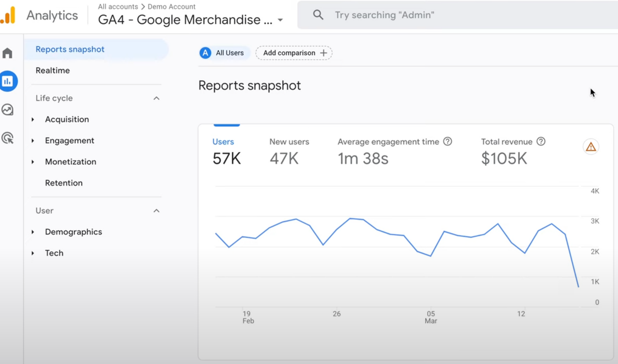618x364 pixels.
Task: Open the Advertising cursor-target icon
Action: 7,138
